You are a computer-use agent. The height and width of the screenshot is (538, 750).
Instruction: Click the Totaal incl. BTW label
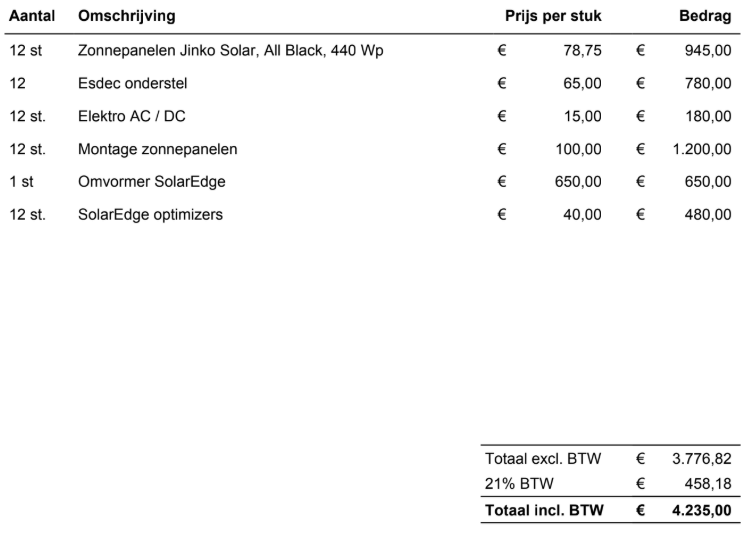coord(544,511)
